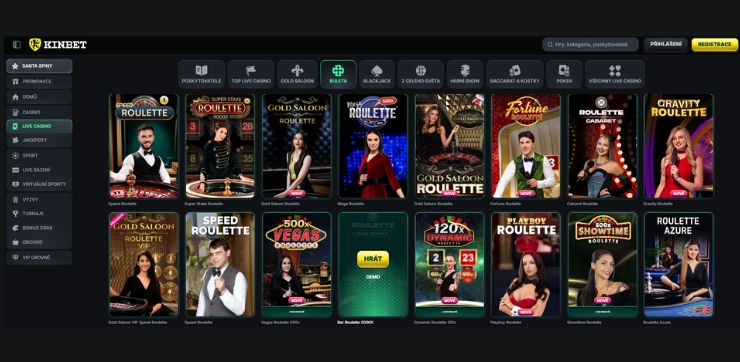Open the Mega Roulette game

tap(373, 146)
